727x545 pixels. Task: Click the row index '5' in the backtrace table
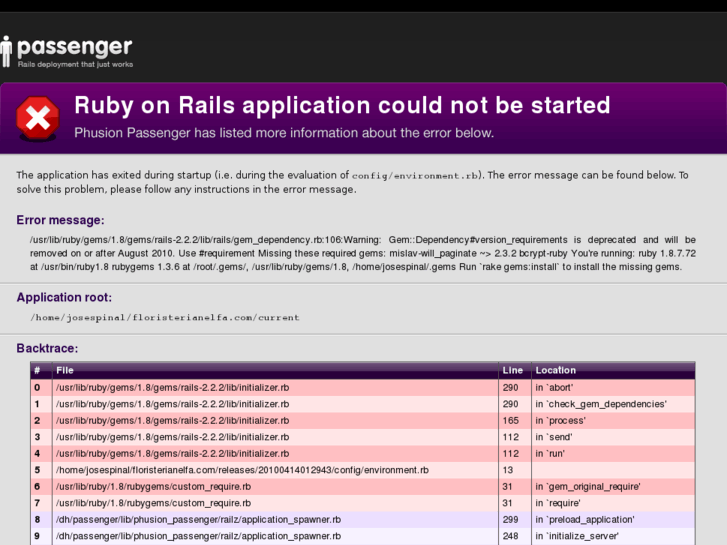pyautogui.click(x=37, y=470)
